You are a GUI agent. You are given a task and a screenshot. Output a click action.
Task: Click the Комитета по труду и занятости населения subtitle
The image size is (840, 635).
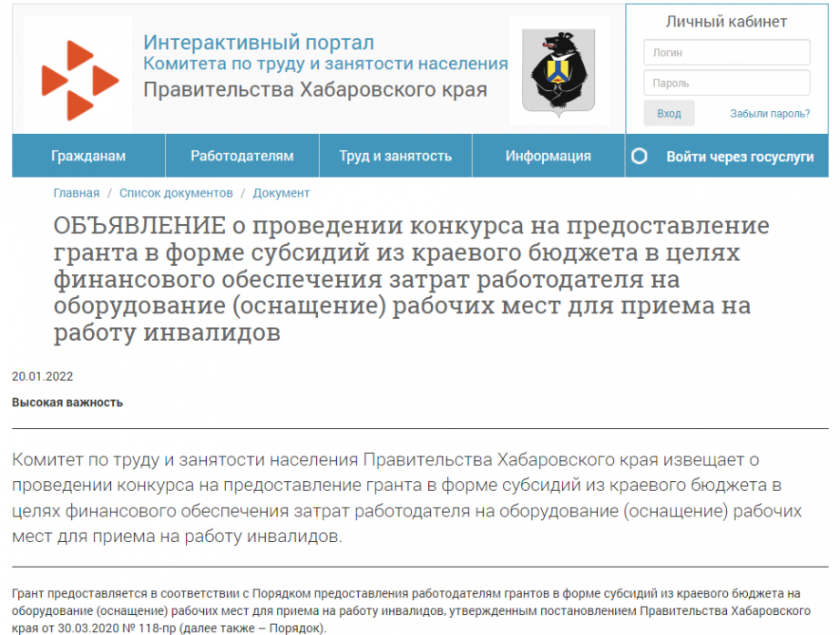coord(326,64)
